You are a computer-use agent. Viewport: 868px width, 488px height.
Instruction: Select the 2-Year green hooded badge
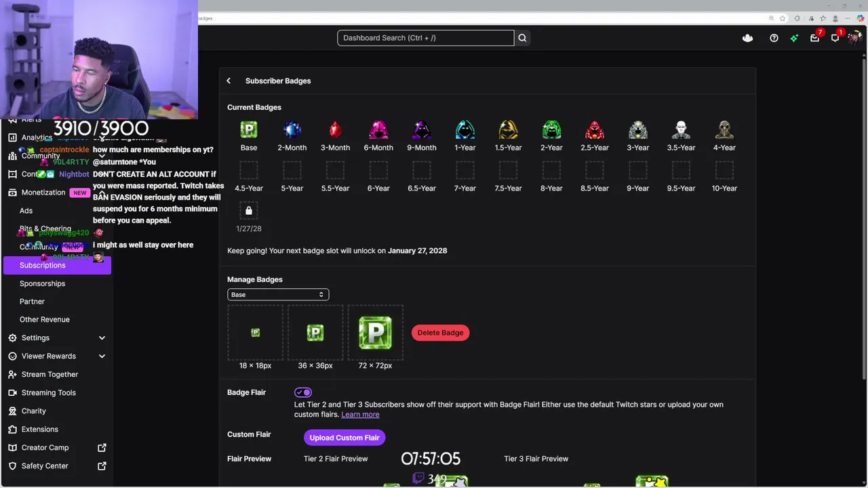click(551, 129)
